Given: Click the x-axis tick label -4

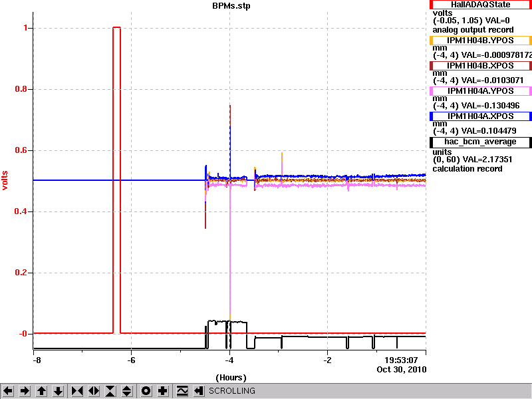Looking at the screenshot, I should 229,360.
